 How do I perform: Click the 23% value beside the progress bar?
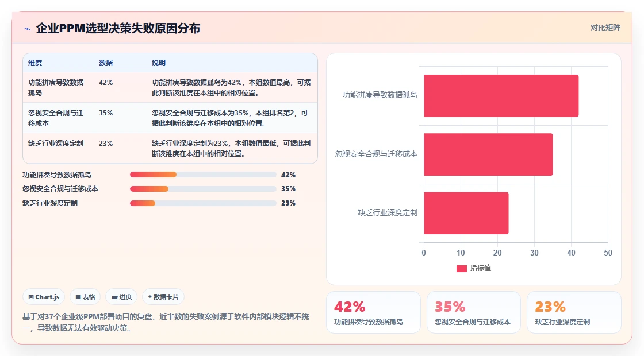click(288, 203)
